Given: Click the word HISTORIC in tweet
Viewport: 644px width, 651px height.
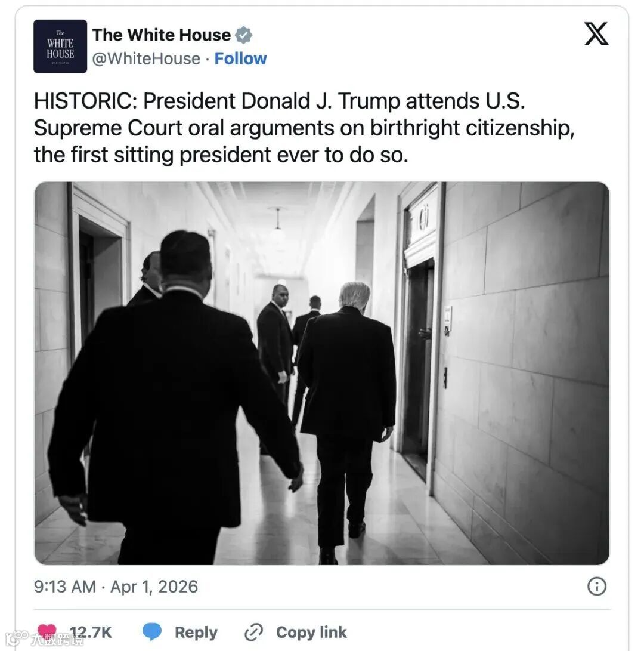Looking at the screenshot, I should point(85,101).
